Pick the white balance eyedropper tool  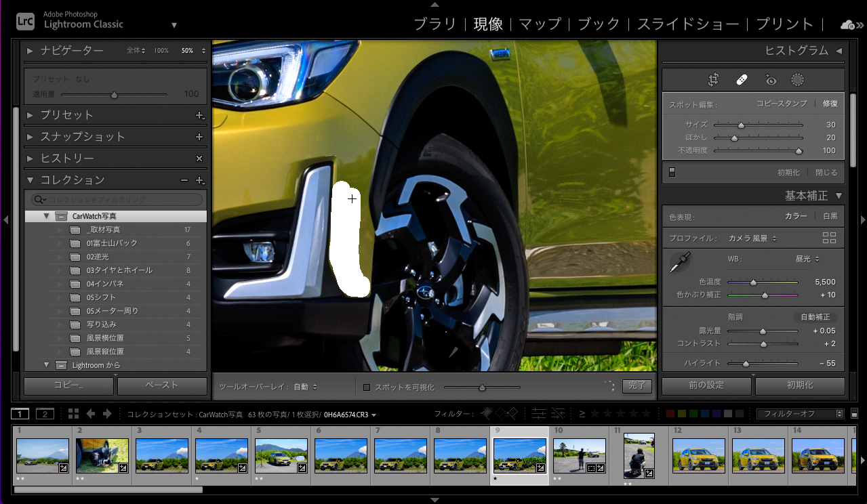pos(679,263)
